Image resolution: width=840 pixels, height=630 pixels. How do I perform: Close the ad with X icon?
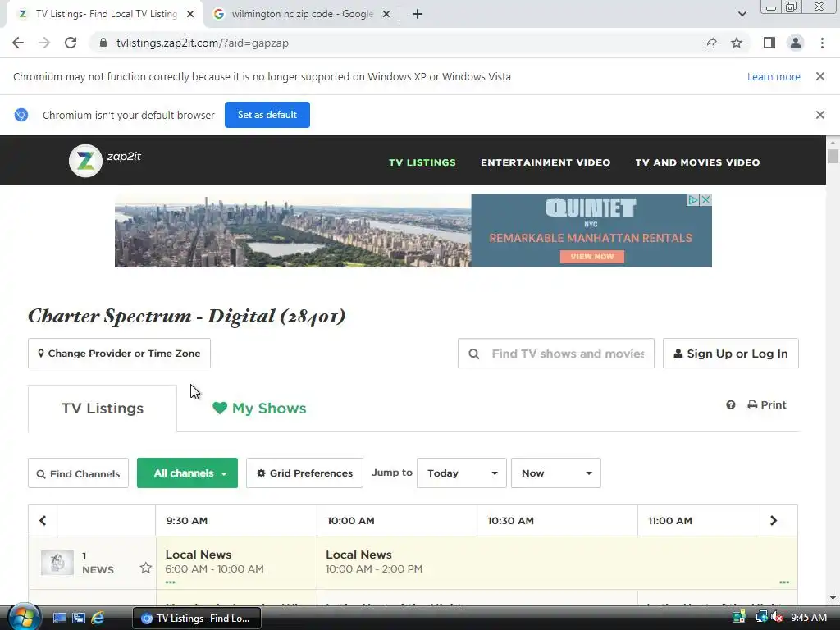[706, 200]
